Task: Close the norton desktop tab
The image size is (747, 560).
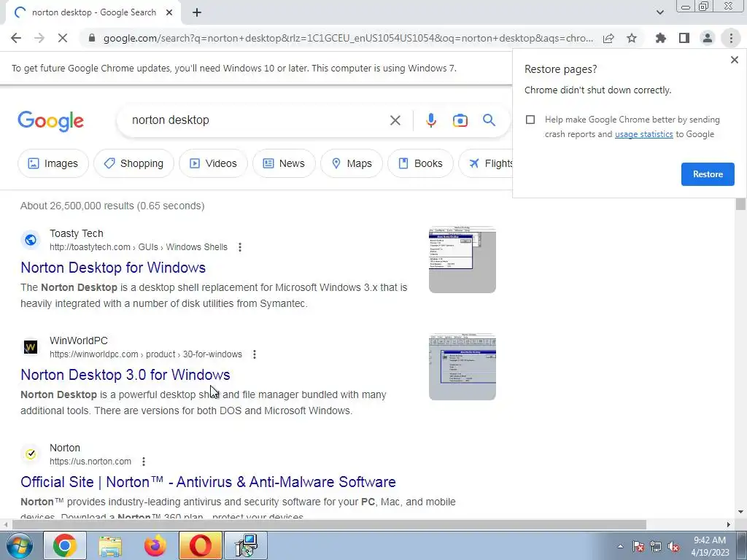Action: pos(169,12)
